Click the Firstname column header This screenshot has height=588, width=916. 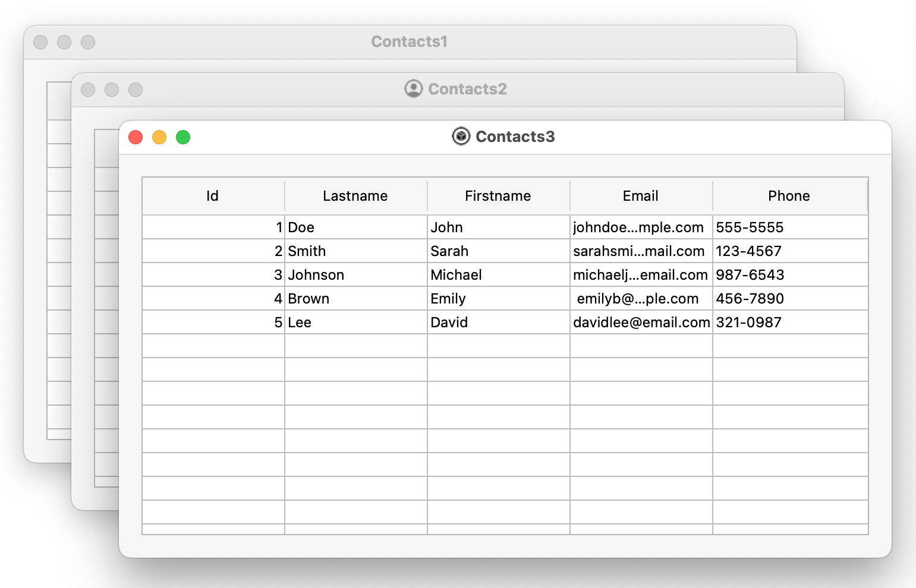tap(498, 196)
